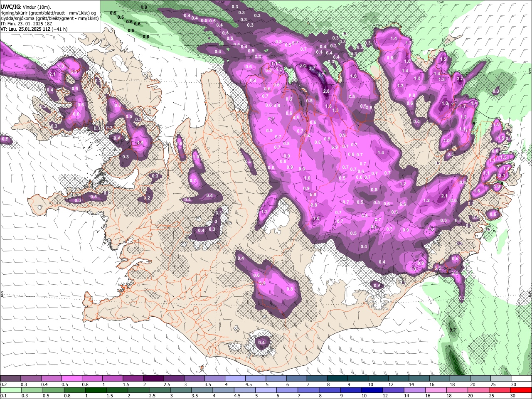Pick the darkest purple snow swatch above 2
Viewport: 532px width, 399px height.
click(153, 379)
